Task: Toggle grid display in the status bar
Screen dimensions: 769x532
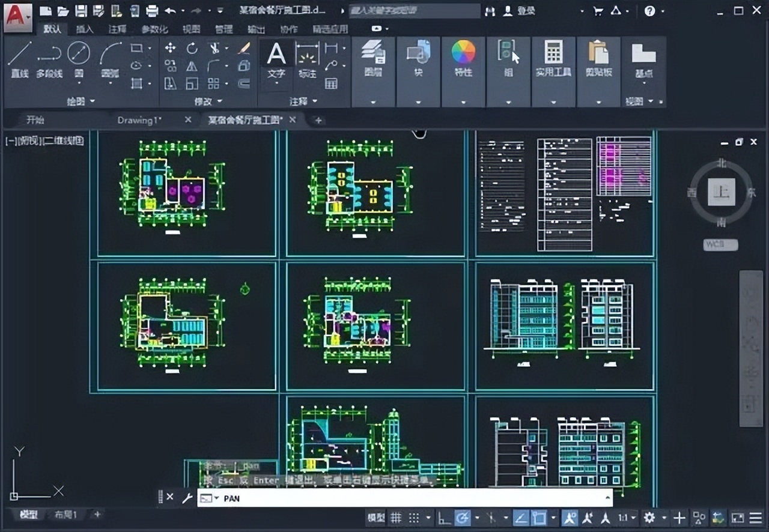Action: [x=396, y=517]
